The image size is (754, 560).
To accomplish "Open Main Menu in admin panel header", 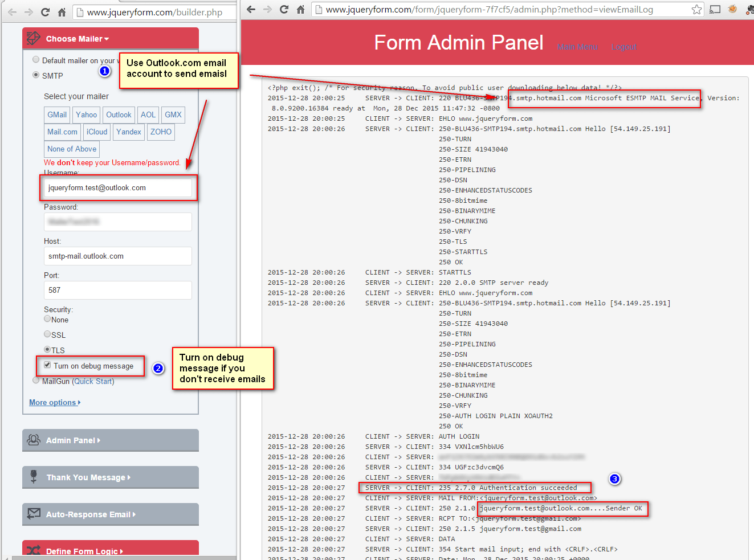I will point(577,47).
